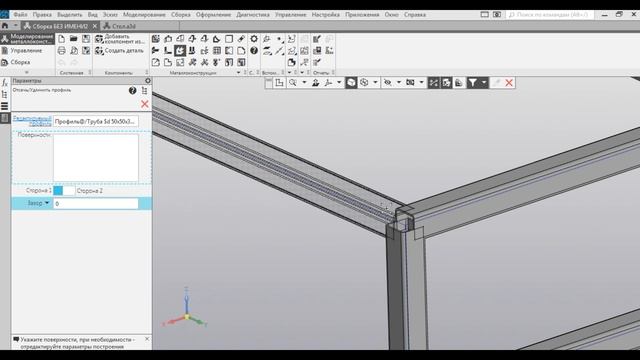Click the Профиль@/Труба field
The width and height of the screenshot is (640, 360).
click(96, 121)
